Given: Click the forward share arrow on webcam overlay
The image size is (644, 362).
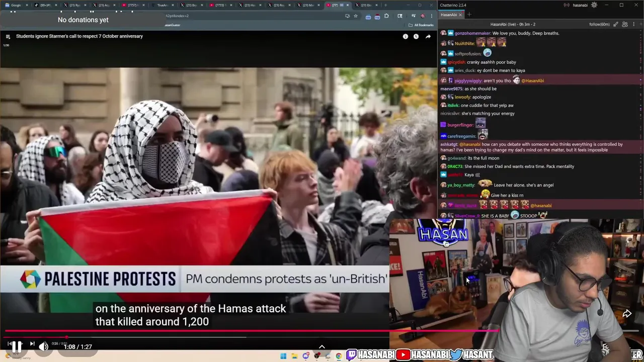Looking at the screenshot, I should point(627,314).
